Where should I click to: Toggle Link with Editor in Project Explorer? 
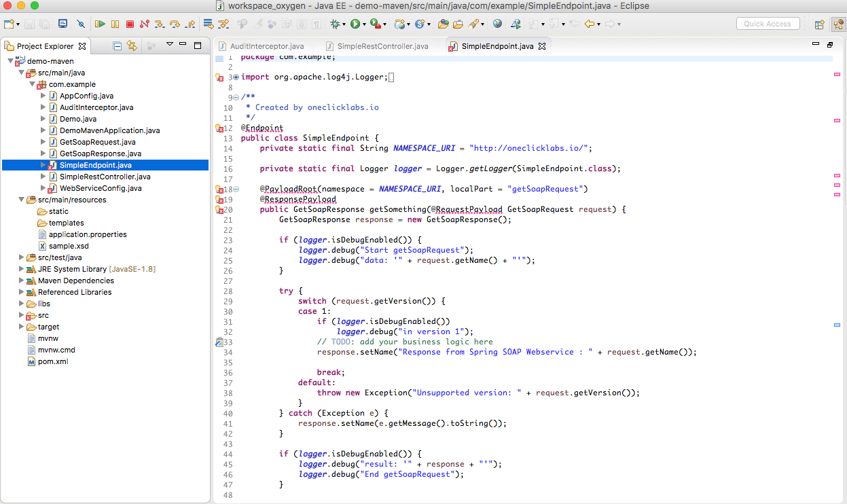click(x=133, y=46)
